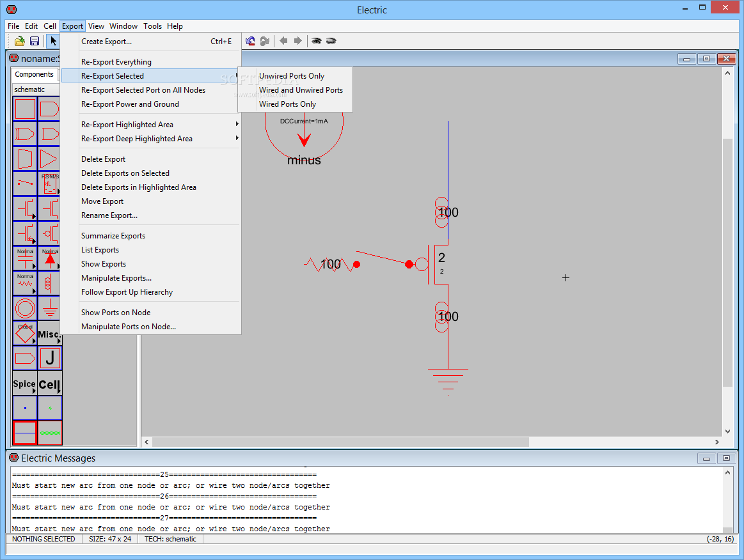Select the OR gate component
This screenshot has height=560, width=744.
(x=49, y=134)
